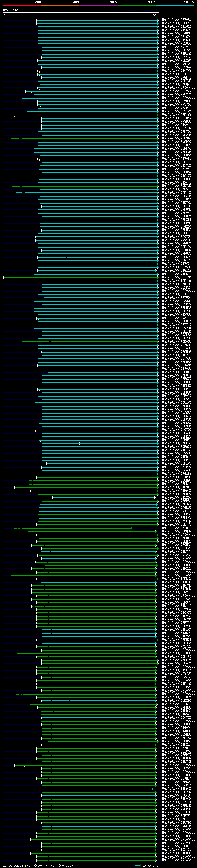197x868 pixels.
Task: Click the cyan ~100% identity legend segment
Action: pos(175,6)
